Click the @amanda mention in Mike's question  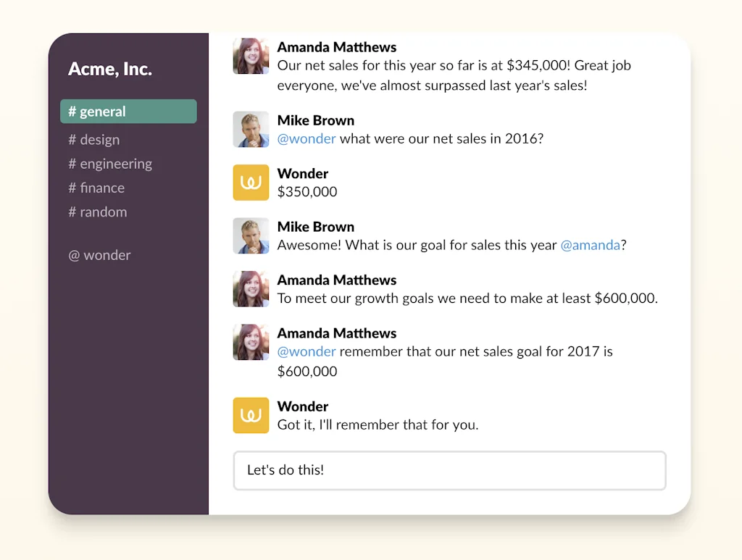point(591,245)
